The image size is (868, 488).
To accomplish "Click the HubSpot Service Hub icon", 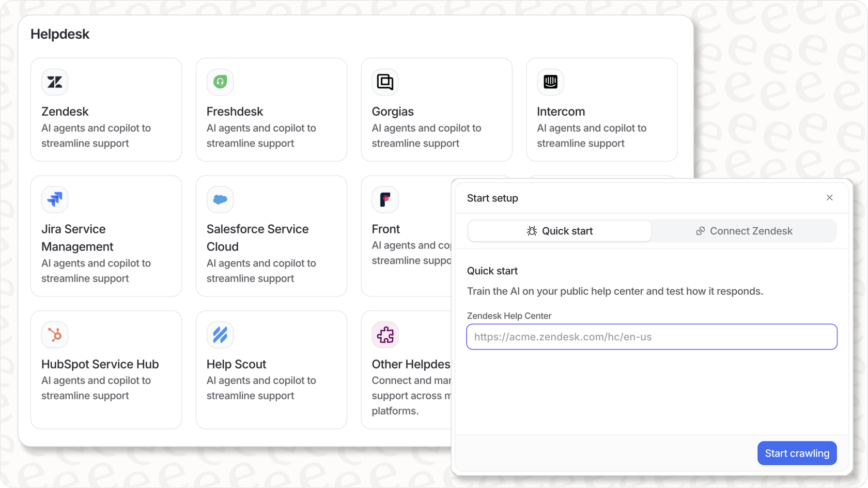I will tap(54, 334).
